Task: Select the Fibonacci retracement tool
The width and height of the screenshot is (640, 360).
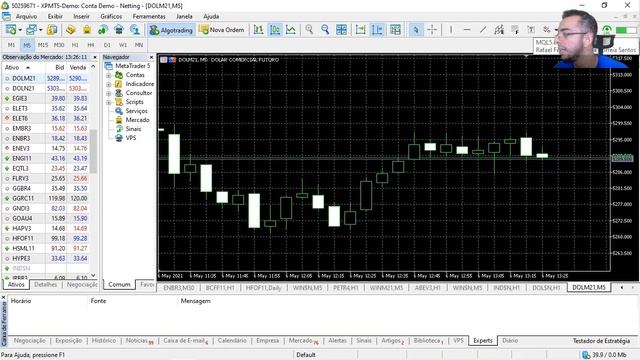Action: pyautogui.click(x=515, y=30)
